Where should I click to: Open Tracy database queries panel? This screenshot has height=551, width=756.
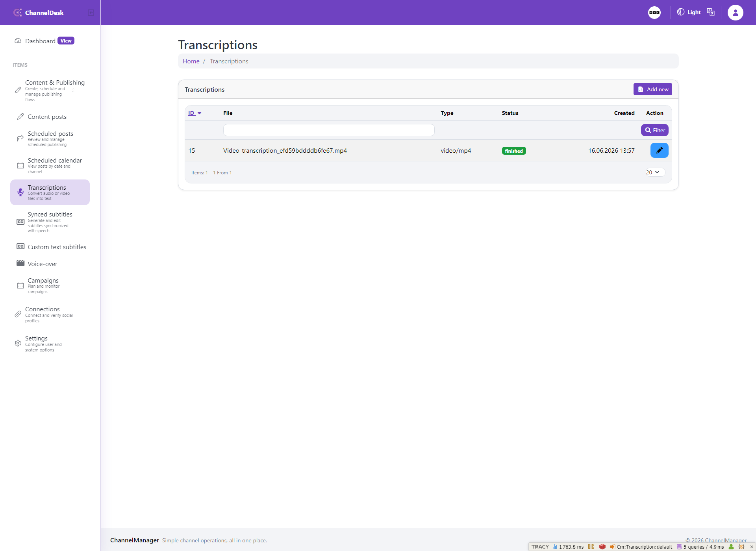(700, 547)
